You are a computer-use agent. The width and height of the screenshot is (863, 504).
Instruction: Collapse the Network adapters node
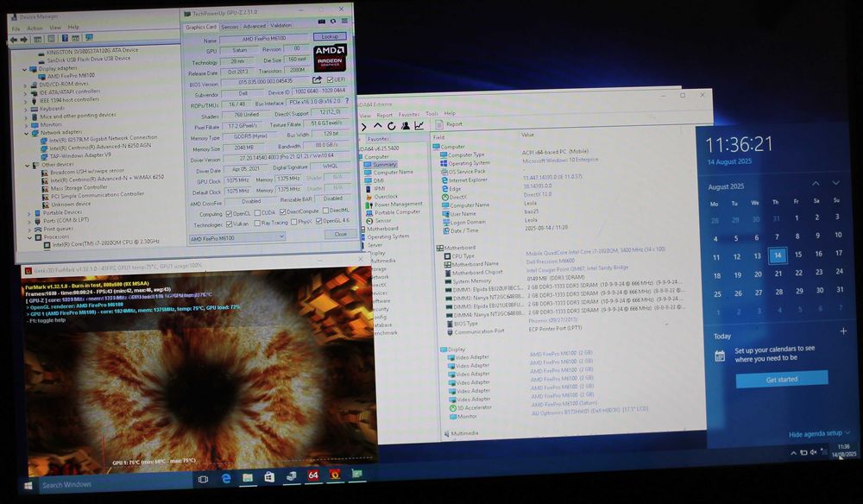tap(27, 134)
